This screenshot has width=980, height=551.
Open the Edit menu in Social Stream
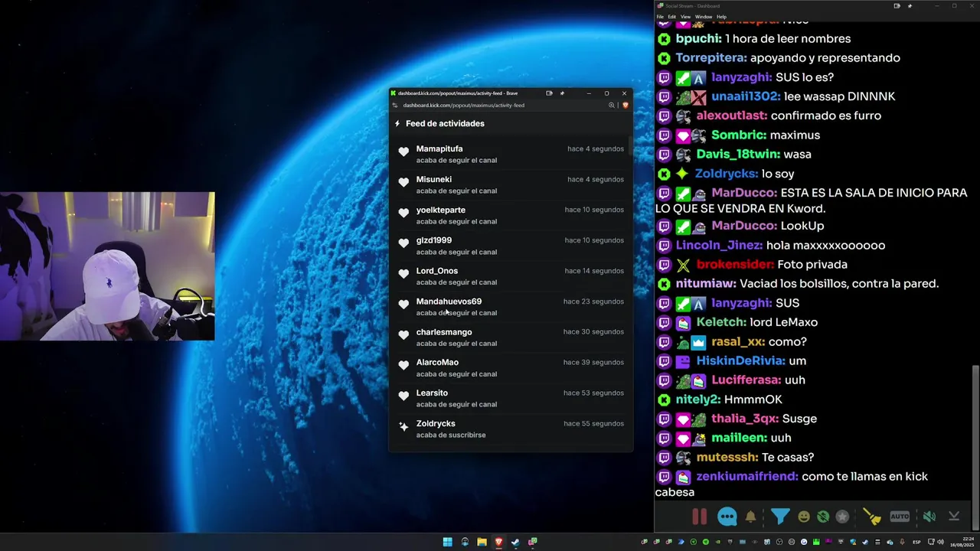[672, 17]
